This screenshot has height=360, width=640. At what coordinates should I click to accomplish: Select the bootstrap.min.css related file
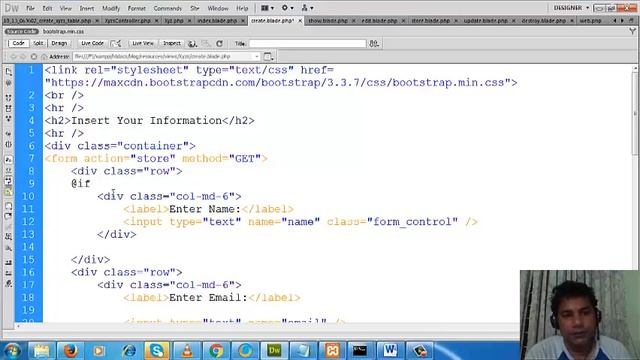pos(64,31)
